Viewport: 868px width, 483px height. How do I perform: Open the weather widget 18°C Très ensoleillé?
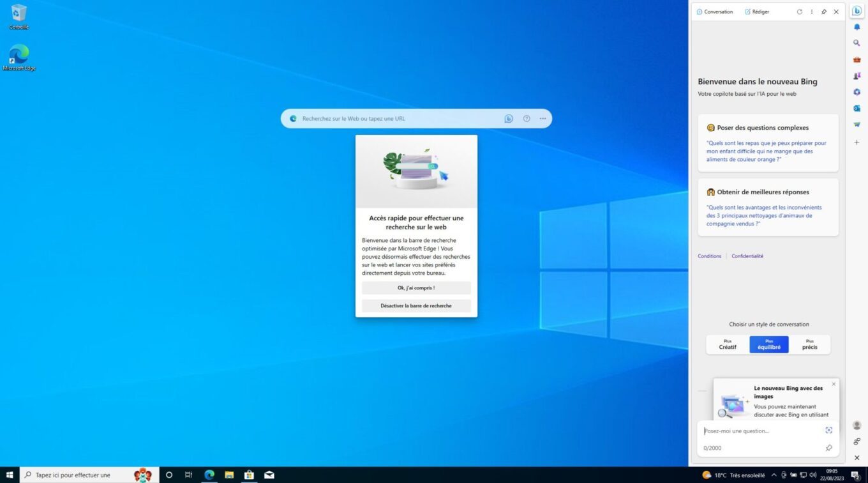point(733,475)
